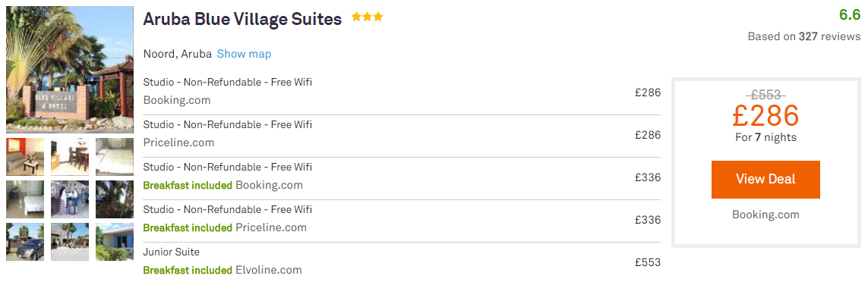The width and height of the screenshot is (868, 282).
Task: View the dining table thumbnail photo
Action: tap(70, 156)
